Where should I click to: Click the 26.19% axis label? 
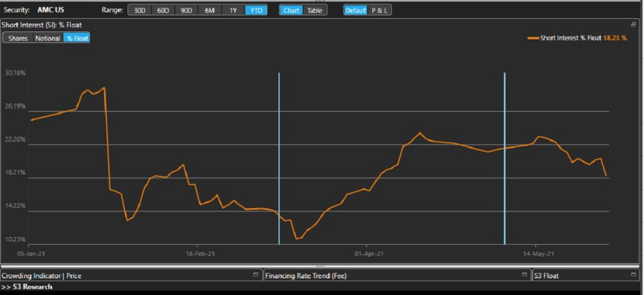[x=15, y=106]
